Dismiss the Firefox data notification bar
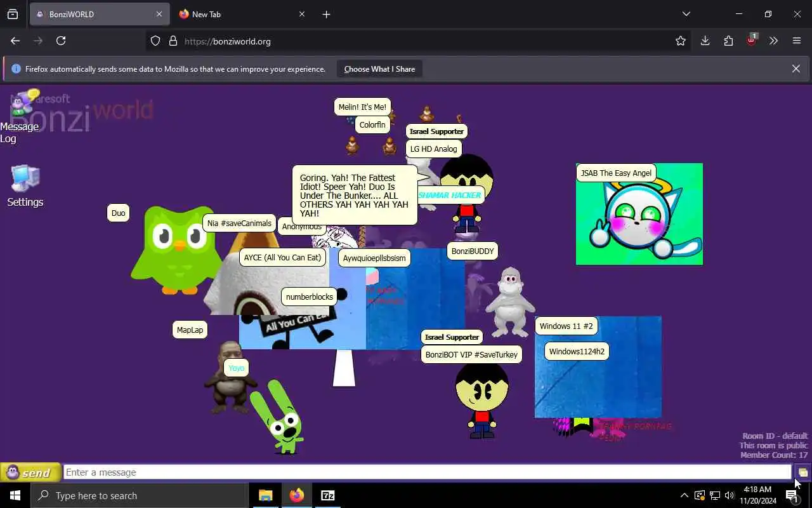Screen dimensions: 812x508 [x=796, y=69]
